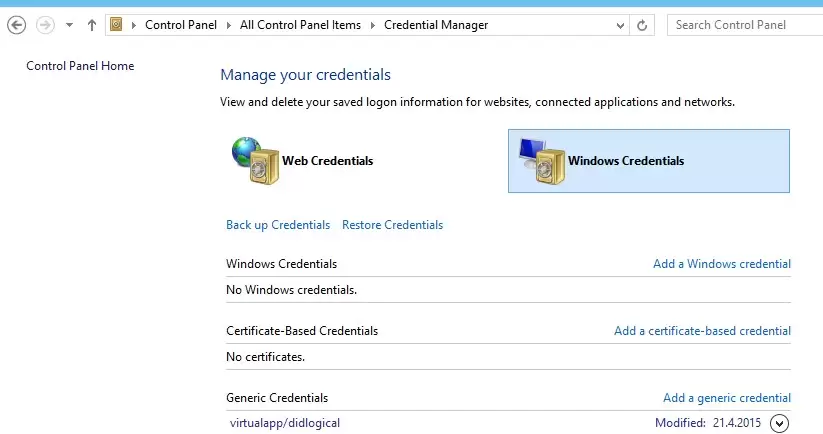The image size is (823, 434).
Task: Focus the Search Control Panel field
Action: (x=745, y=25)
